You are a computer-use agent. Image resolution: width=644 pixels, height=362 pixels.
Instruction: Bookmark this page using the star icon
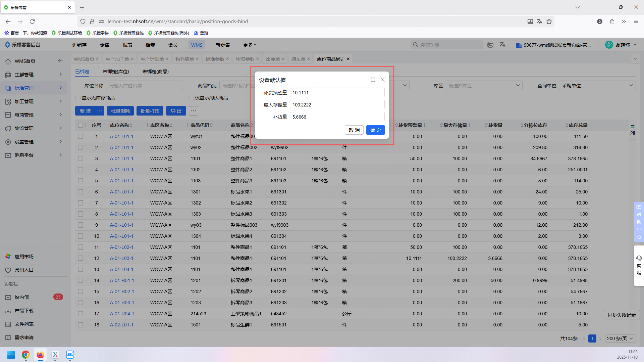coord(549,21)
